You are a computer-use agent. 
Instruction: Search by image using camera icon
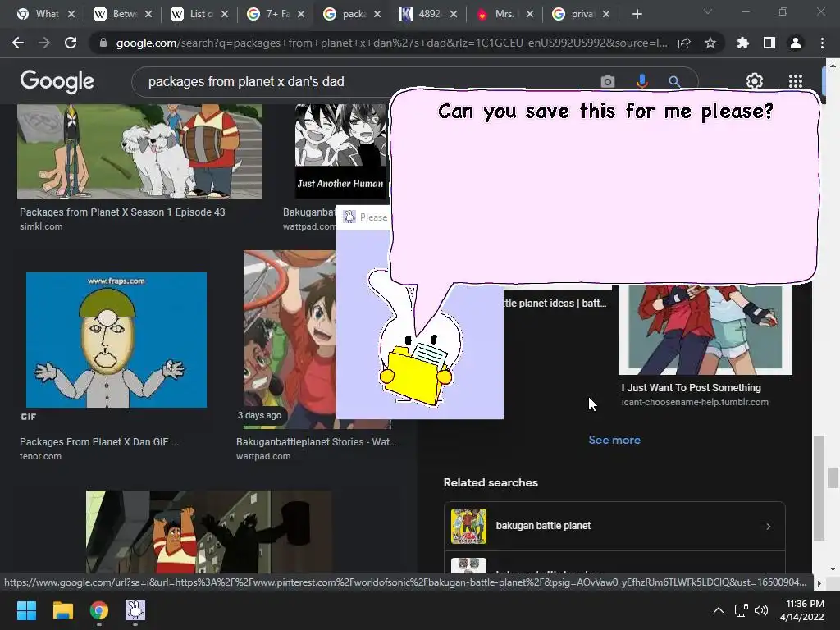[608, 81]
